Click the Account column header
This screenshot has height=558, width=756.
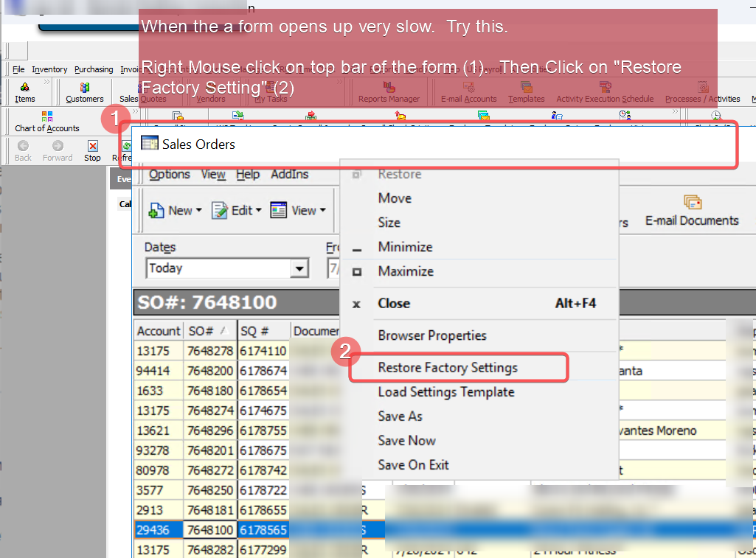coord(158,331)
